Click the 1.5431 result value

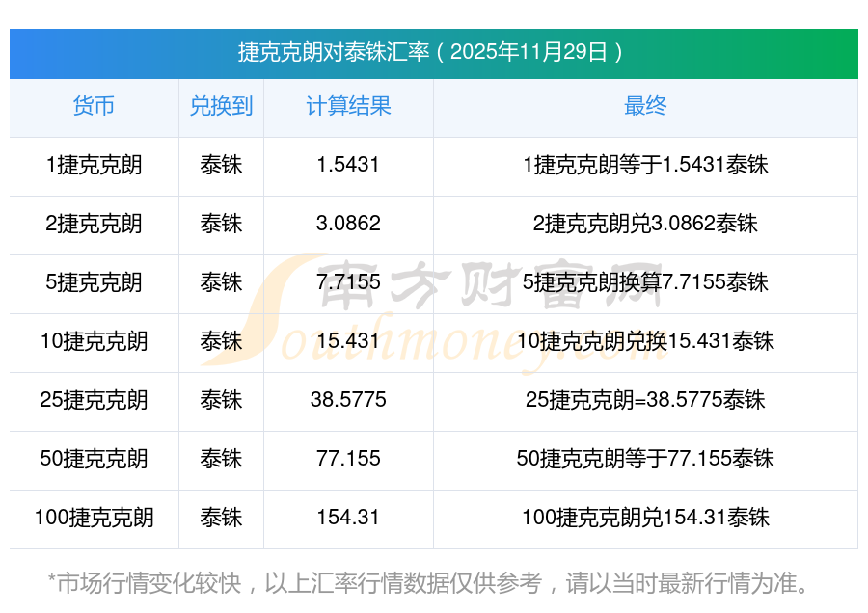pyautogui.click(x=348, y=165)
